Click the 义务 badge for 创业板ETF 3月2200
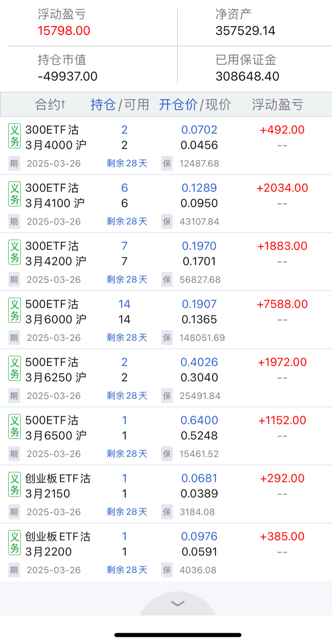 click(15, 543)
